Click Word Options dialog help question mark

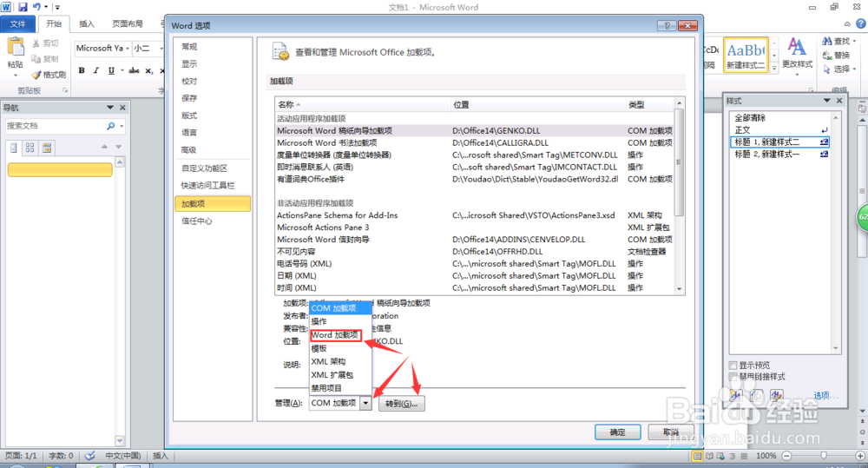tap(667, 25)
